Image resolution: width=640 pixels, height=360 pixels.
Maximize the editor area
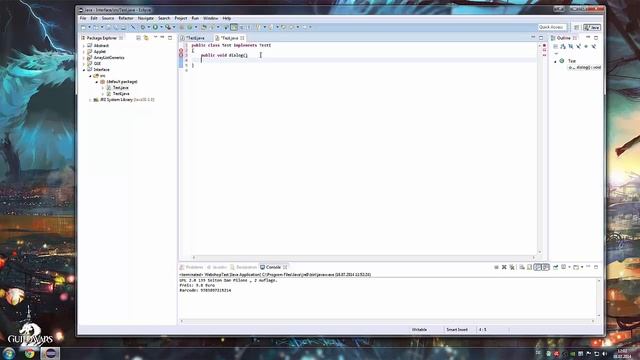click(541, 38)
